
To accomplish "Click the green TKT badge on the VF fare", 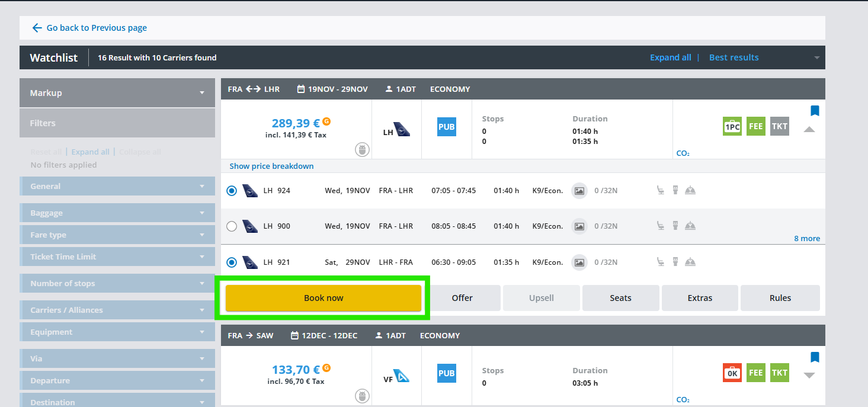I will point(780,373).
